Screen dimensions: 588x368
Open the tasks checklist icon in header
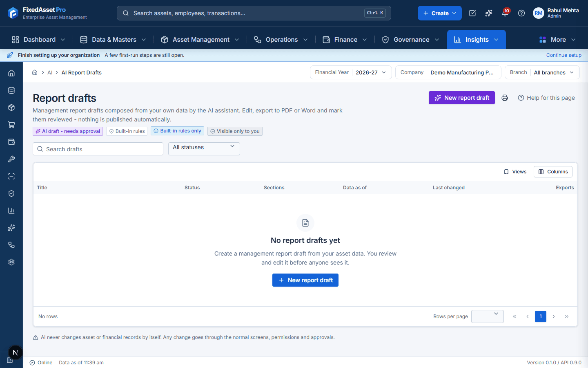pos(472,13)
